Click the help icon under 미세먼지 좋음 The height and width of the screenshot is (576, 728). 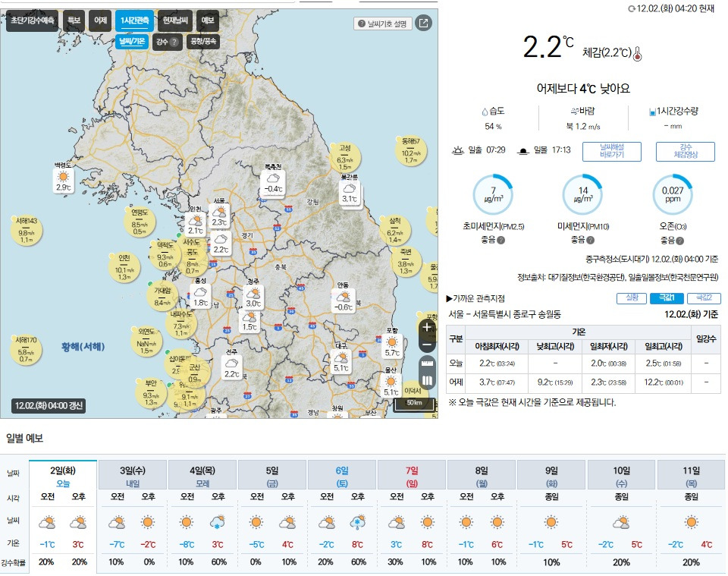click(x=590, y=240)
